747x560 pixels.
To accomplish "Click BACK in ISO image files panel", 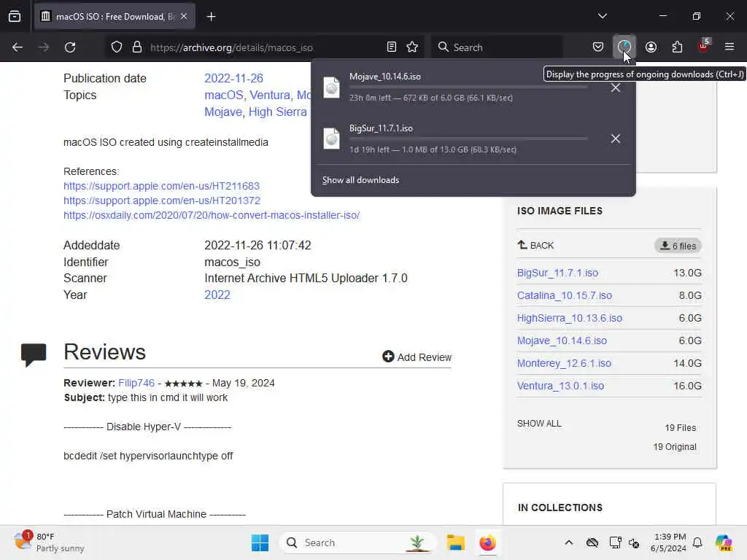I will pyautogui.click(x=535, y=245).
